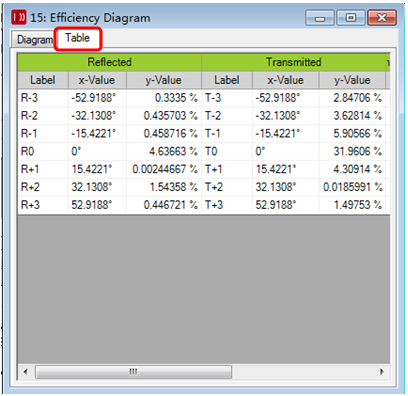Viewport: 408px width, 396px height.
Task: Click the 0.0185991 % cell
Action: coord(352,187)
